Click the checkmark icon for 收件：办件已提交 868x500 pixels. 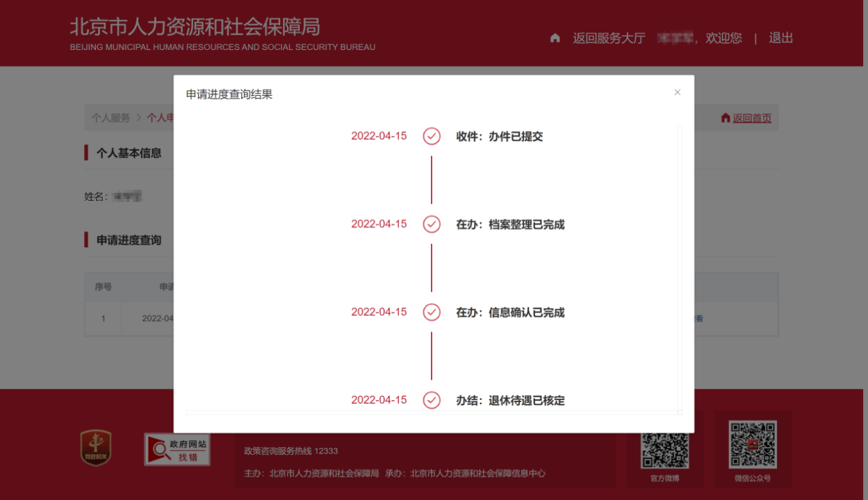click(x=432, y=136)
